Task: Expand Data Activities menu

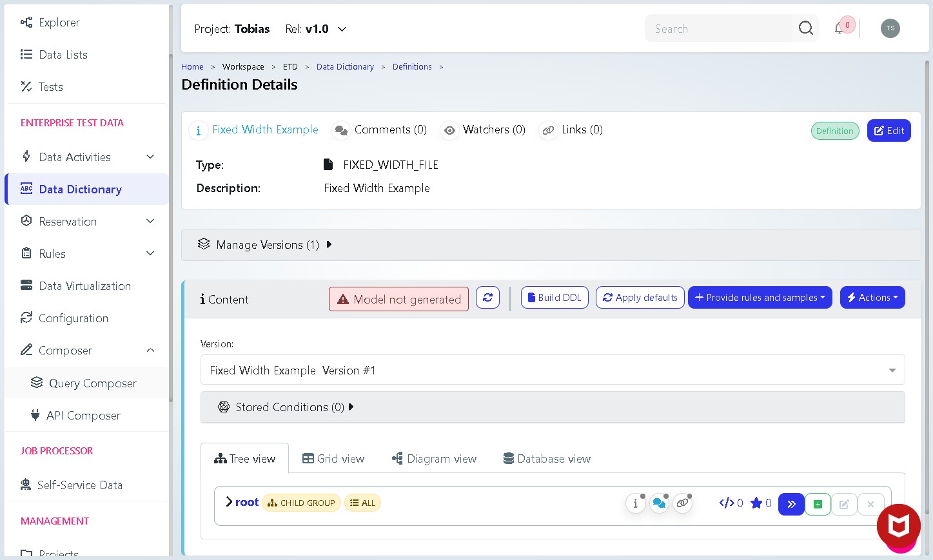Action: tap(86, 157)
